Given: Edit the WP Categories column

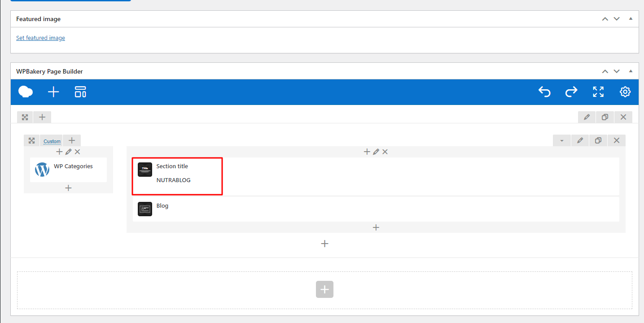Looking at the screenshot, I should 68,152.
